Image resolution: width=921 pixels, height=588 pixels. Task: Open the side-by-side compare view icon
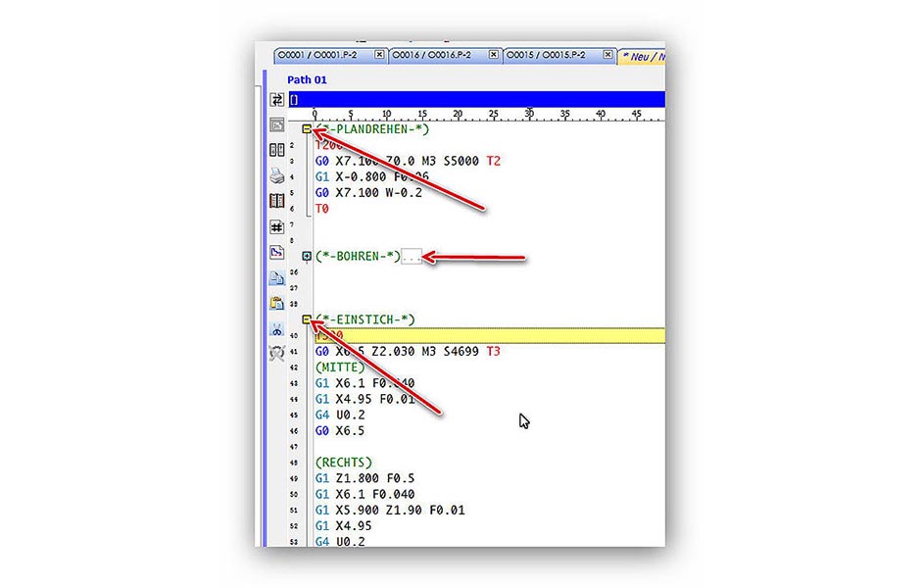[277, 151]
